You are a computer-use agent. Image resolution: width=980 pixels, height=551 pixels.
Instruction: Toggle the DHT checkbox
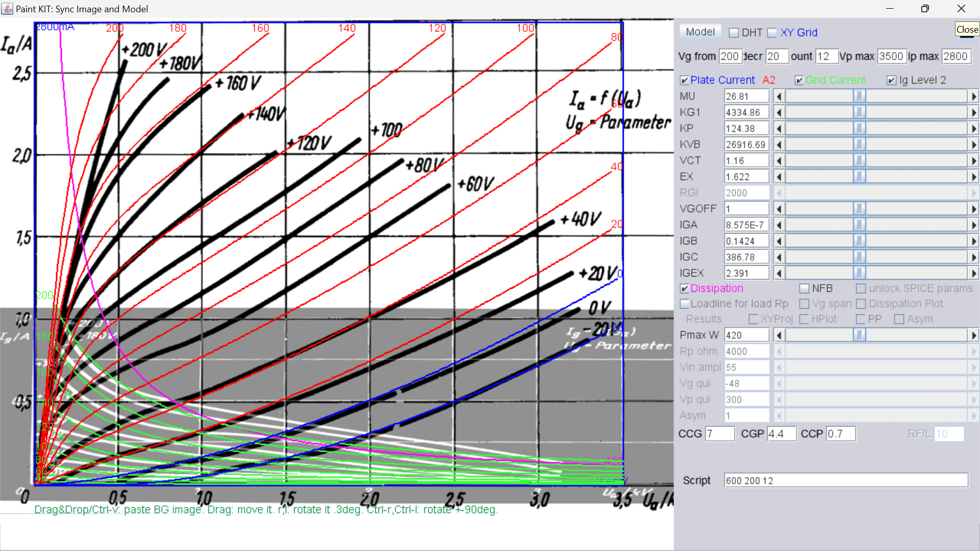pos(734,33)
